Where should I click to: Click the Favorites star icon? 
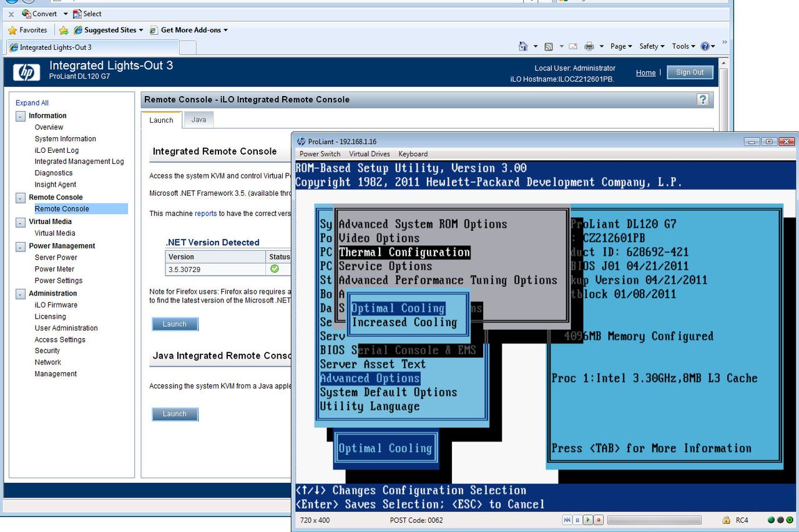point(12,30)
